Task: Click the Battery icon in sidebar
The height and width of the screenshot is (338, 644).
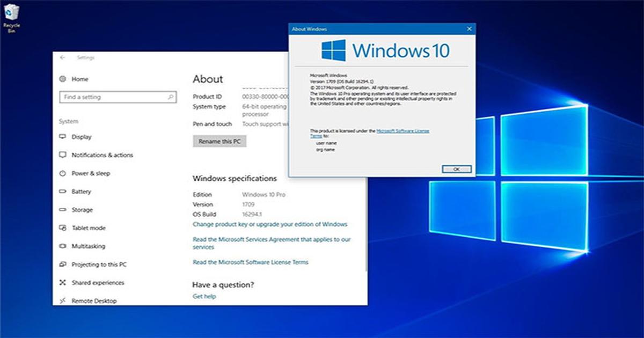Action: click(62, 192)
